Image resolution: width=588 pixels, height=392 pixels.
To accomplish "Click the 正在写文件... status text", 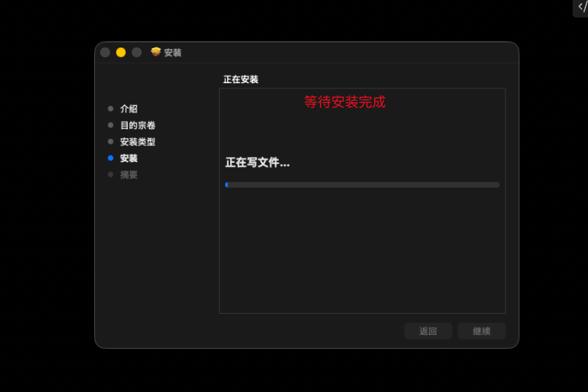I will coord(257,163).
